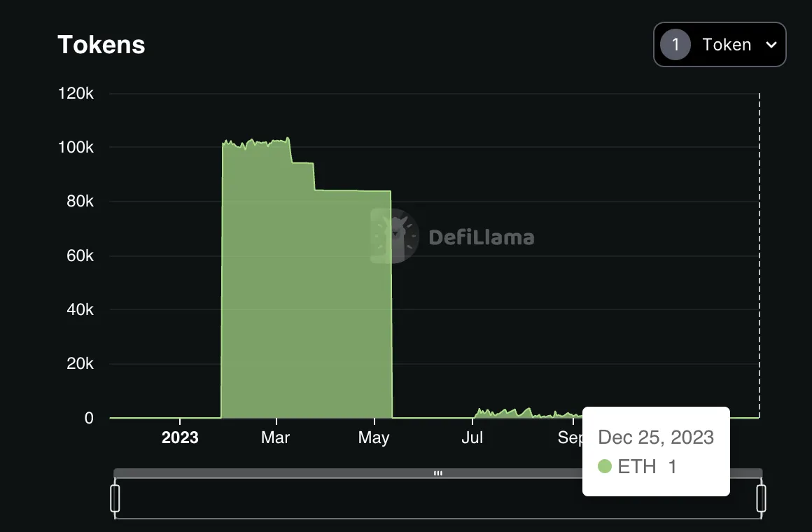The width and height of the screenshot is (812, 532).
Task: Click the Jul x-axis label
Action: (472, 438)
